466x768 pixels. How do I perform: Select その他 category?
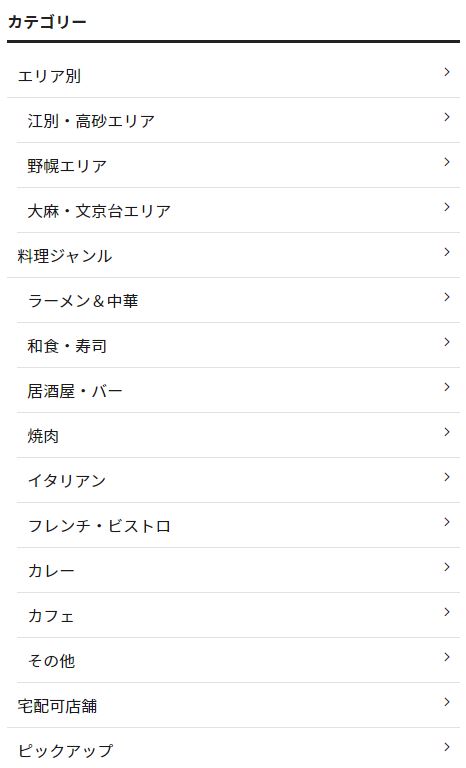[x=238, y=661]
